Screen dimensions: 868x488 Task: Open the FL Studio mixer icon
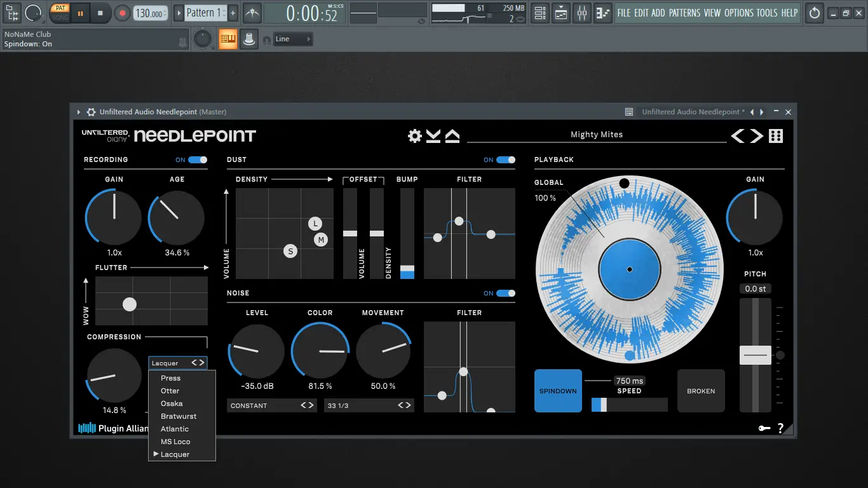582,13
